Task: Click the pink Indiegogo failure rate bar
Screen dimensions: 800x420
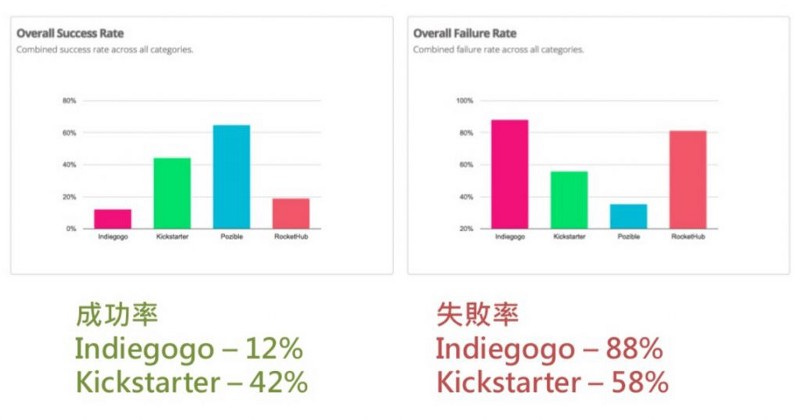Action: pos(510,175)
